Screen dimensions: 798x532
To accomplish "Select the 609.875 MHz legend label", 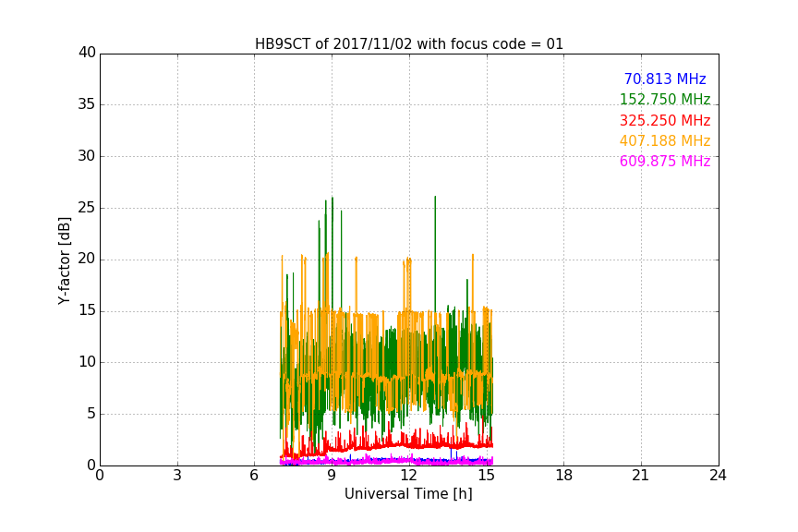I will click(665, 161).
